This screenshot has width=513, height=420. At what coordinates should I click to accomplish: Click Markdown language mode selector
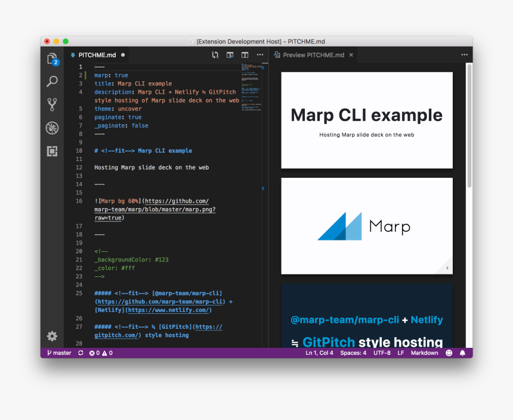pos(424,353)
